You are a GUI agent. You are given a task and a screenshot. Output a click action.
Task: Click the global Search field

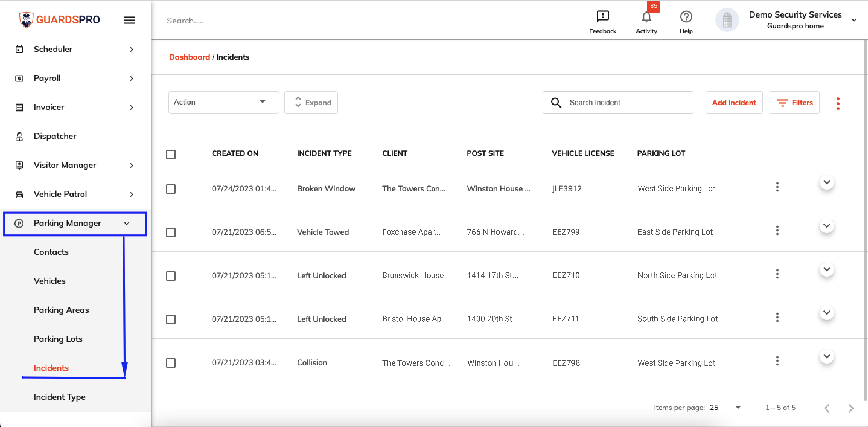(185, 21)
